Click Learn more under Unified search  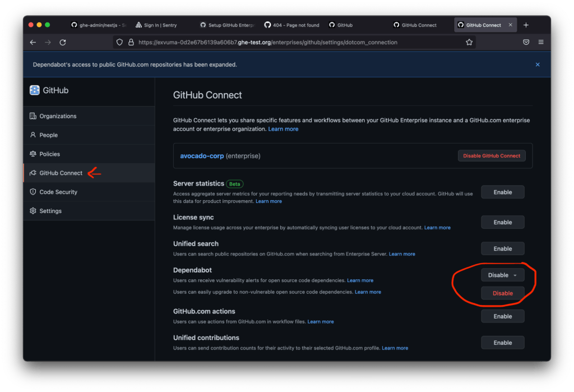401,254
